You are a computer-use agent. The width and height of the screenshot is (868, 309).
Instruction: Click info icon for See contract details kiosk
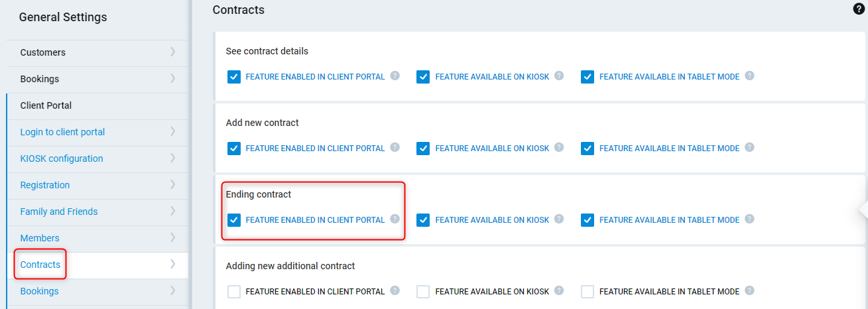point(559,76)
